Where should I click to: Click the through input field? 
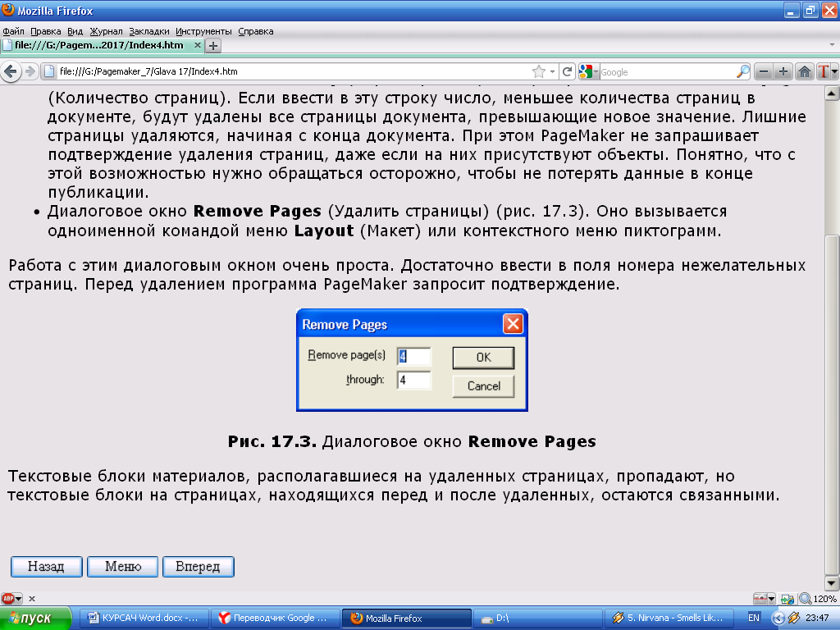[413, 380]
